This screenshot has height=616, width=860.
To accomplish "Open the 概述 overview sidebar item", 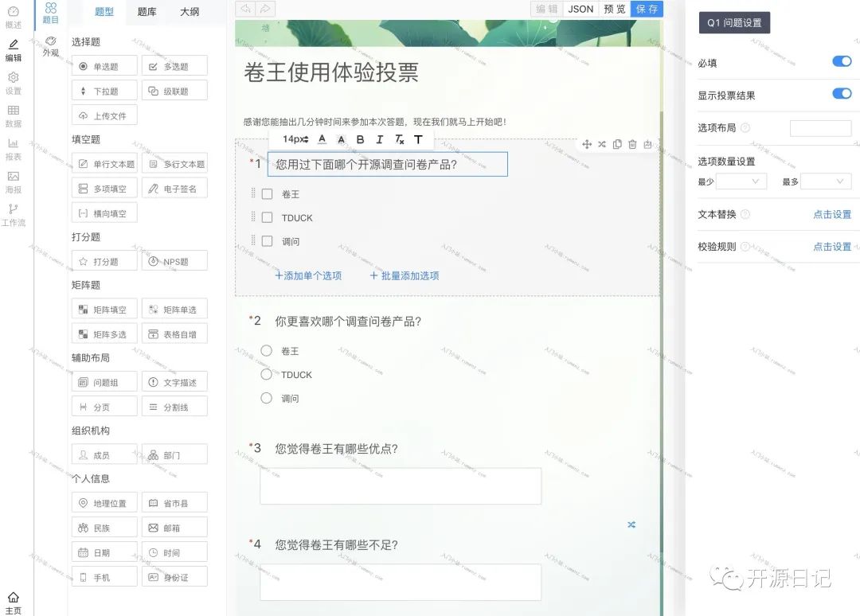I will click(x=14, y=18).
